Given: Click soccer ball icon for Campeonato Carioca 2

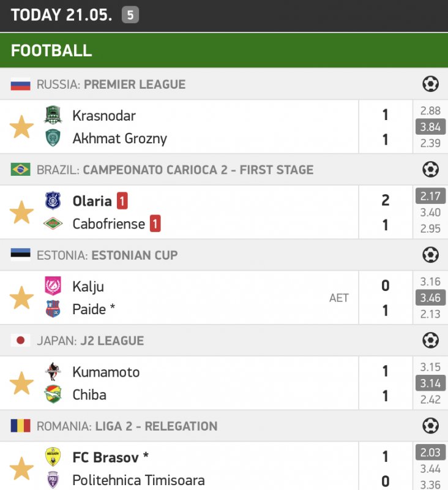Looking at the screenshot, I should (431, 170).
